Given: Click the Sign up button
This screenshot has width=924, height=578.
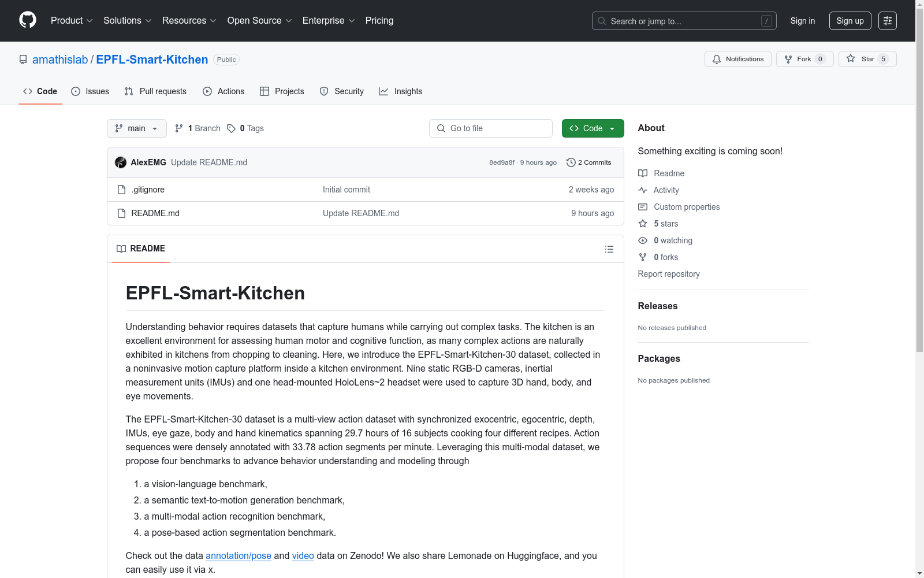Looking at the screenshot, I should [x=850, y=21].
